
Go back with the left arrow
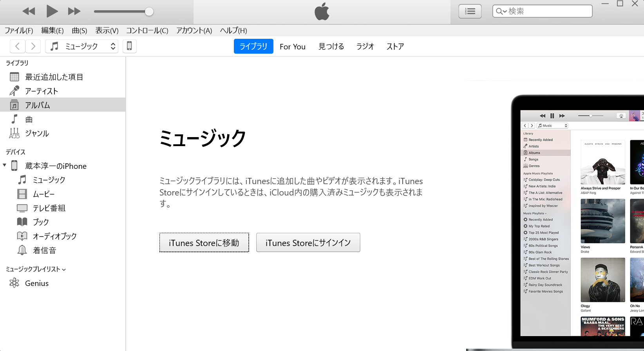[x=18, y=46]
